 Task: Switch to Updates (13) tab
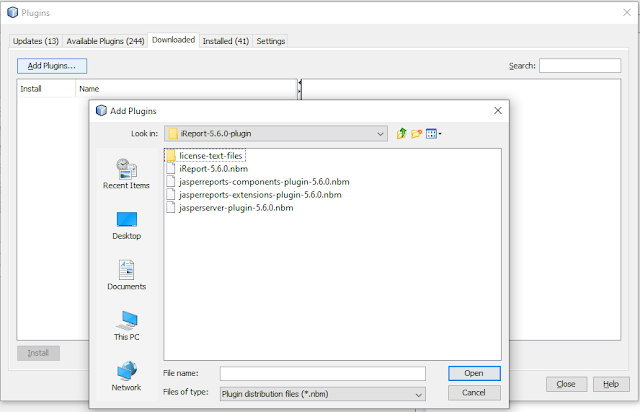36,41
